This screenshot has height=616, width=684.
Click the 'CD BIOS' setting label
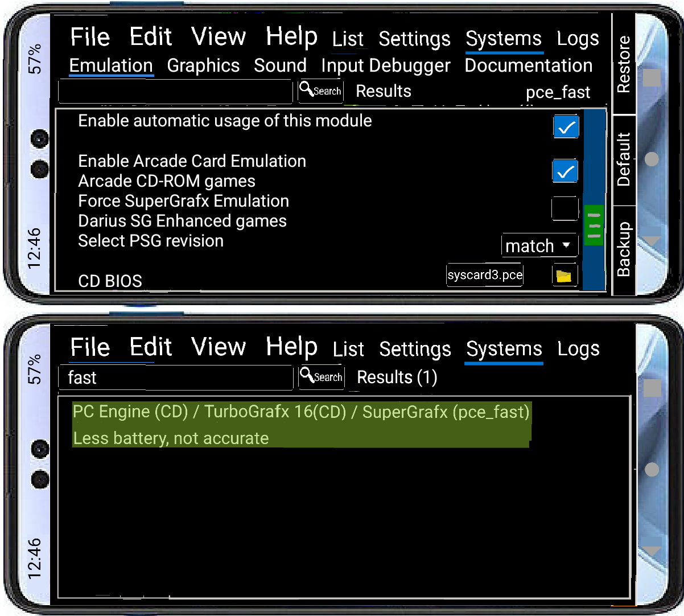[110, 281]
